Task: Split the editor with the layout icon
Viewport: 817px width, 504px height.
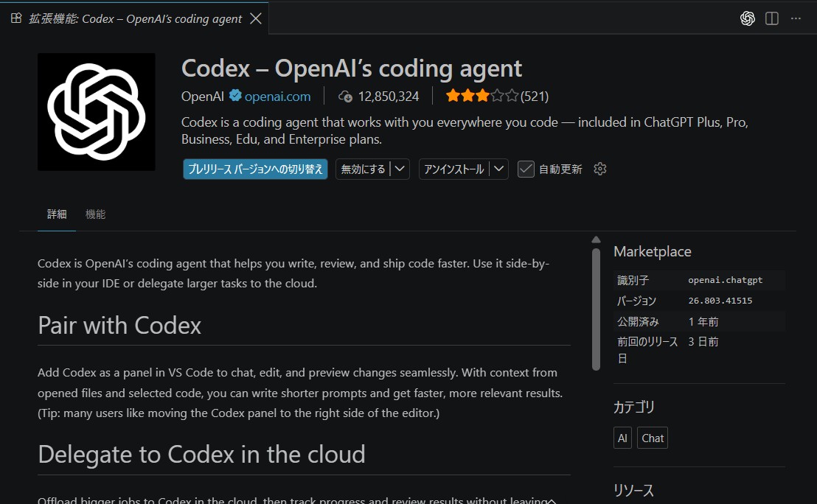Action: (x=772, y=18)
